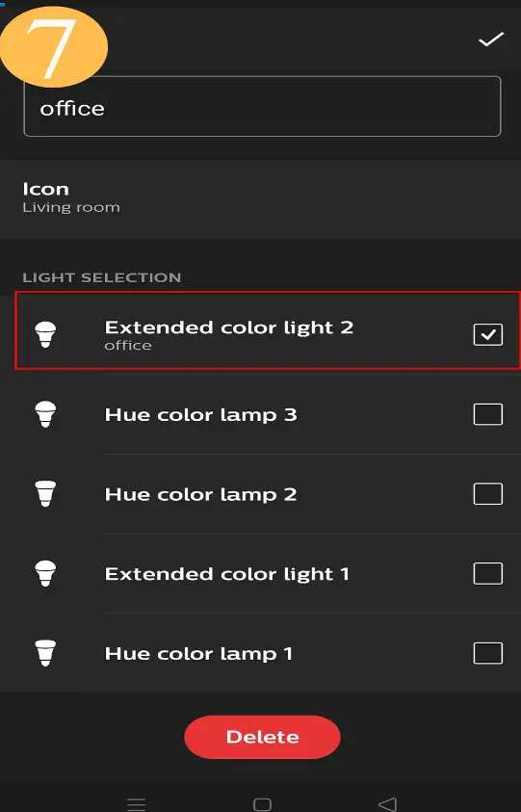Select the Extended color light 1 label

pos(227,574)
